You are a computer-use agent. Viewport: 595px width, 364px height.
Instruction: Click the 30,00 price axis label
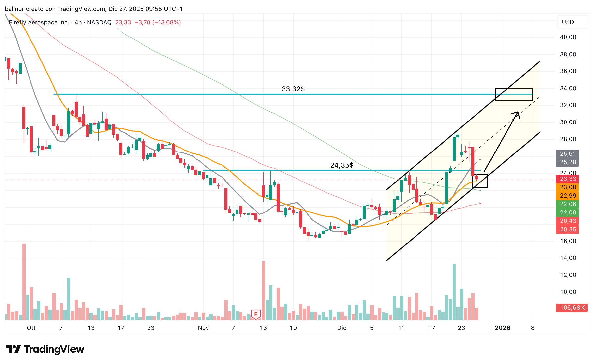tap(568, 122)
